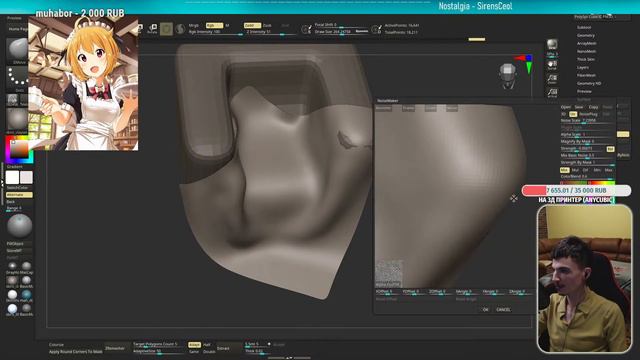Toggle the Rgb mode button
This screenshot has height=360, width=640.
tap(214, 25)
